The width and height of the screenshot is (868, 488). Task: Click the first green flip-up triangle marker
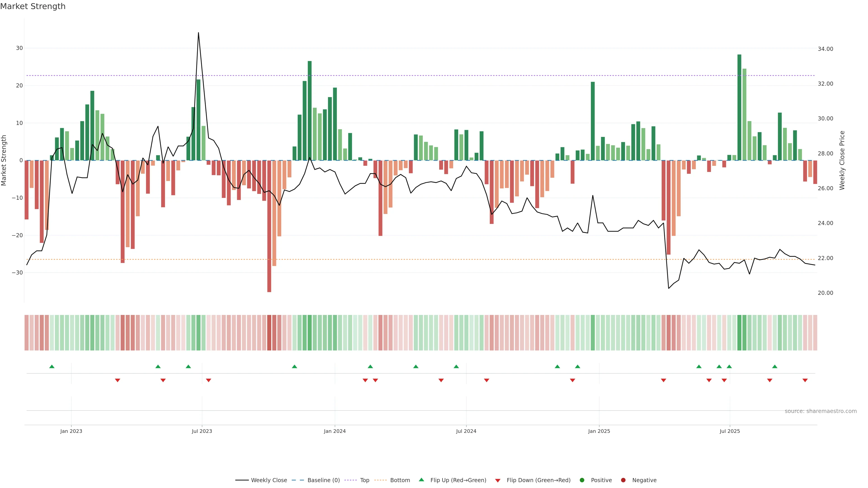[x=52, y=366]
